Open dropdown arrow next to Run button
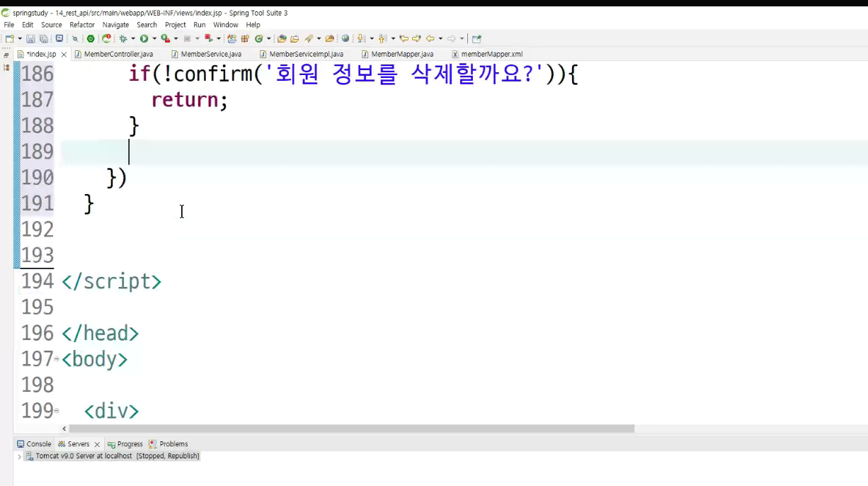868x486 pixels. 154,39
